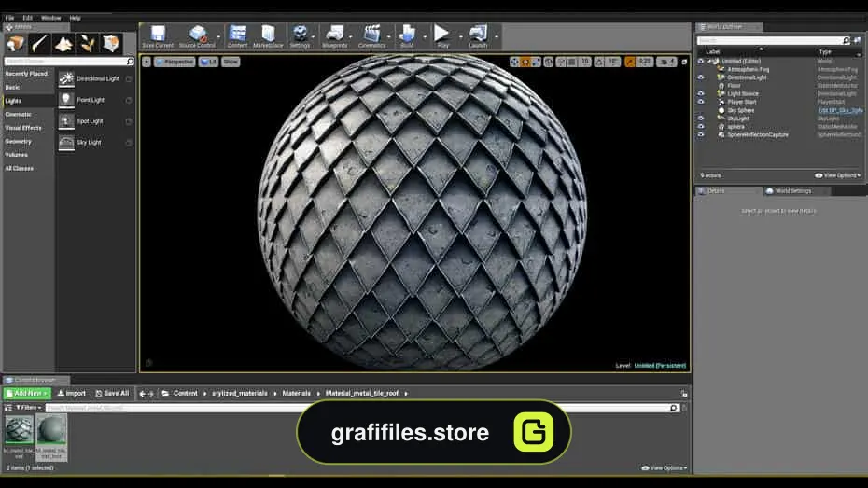868x488 pixels.
Task: Open grid snap size value dropdown
Action: (x=585, y=62)
